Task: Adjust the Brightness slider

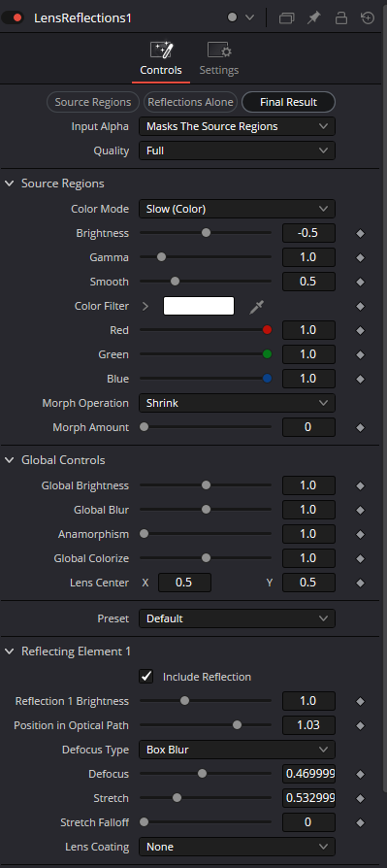Action: [206, 233]
